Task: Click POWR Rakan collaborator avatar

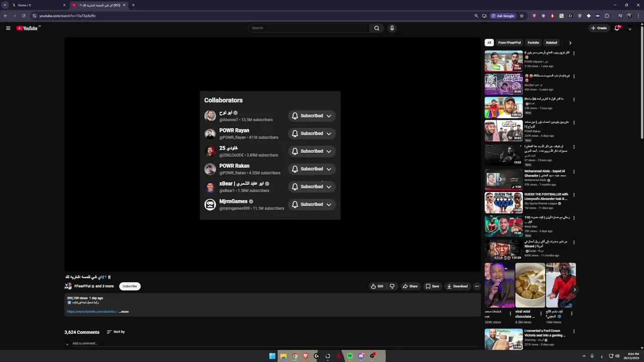Action: 210,169
